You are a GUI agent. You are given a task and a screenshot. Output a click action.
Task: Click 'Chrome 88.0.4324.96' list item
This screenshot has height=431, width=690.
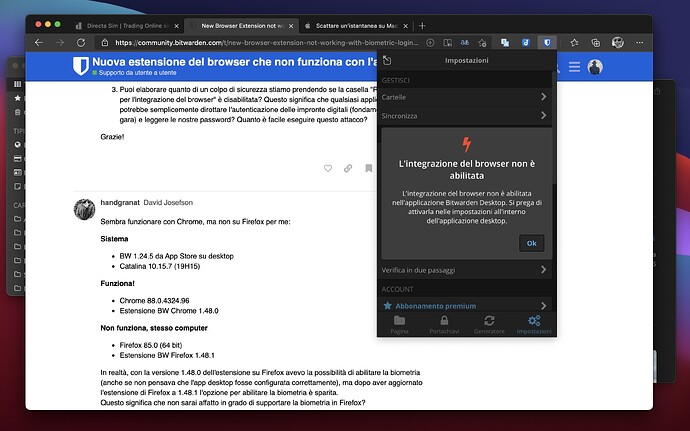coord(154,301)
